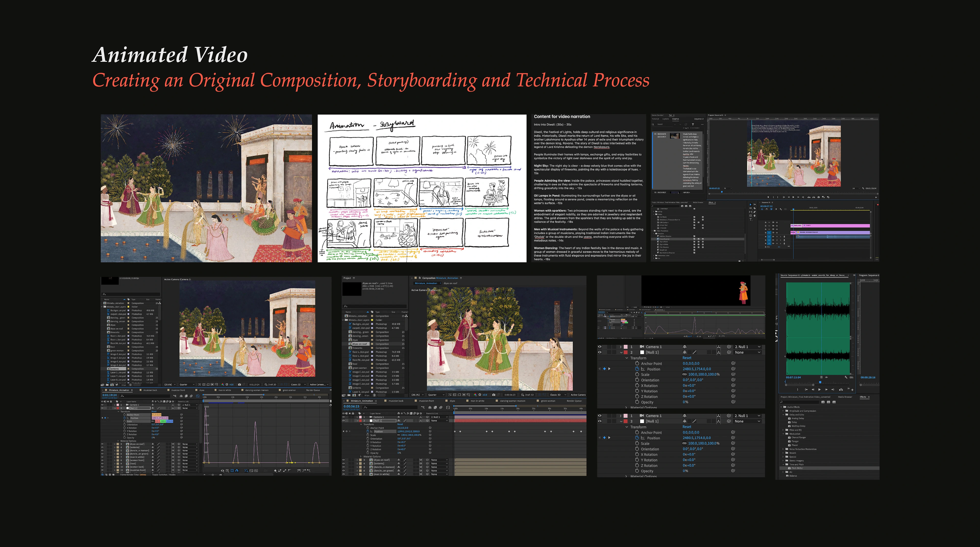The width and height of the screenshot is (980, 547).
Task: Click Position value 2480.5,1754.0,0.0 in upper closeup
Action: (x=697, y=369)
